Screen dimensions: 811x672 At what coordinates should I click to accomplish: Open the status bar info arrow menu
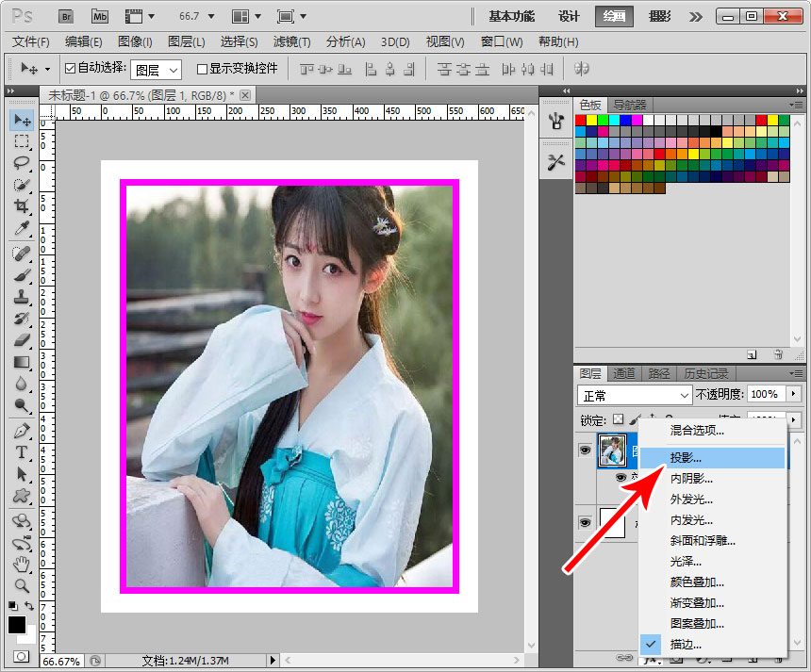[x=273, y=660]
